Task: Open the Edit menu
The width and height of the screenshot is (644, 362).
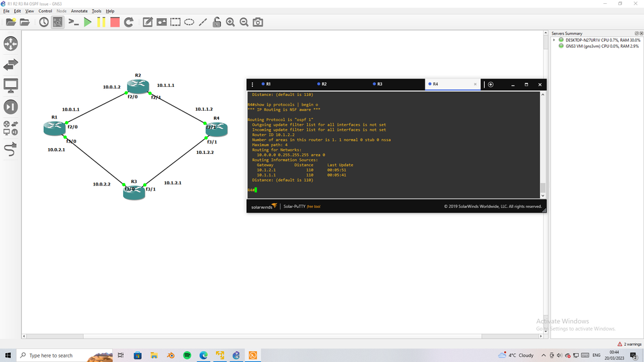Action: tap(17, 11)
